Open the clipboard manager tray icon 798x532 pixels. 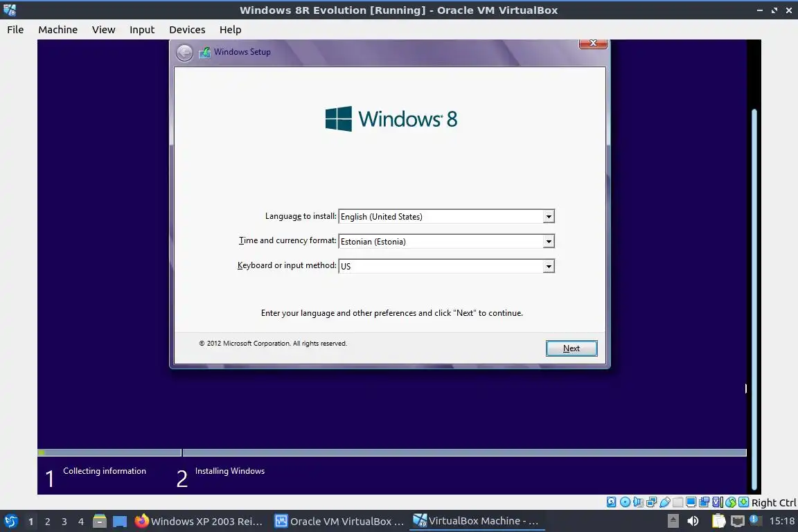click(718, 521)
